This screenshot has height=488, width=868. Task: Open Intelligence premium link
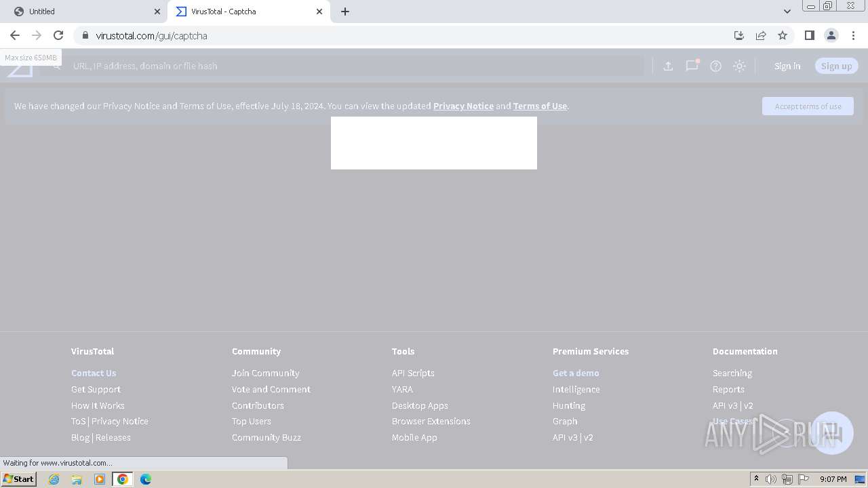576,389
